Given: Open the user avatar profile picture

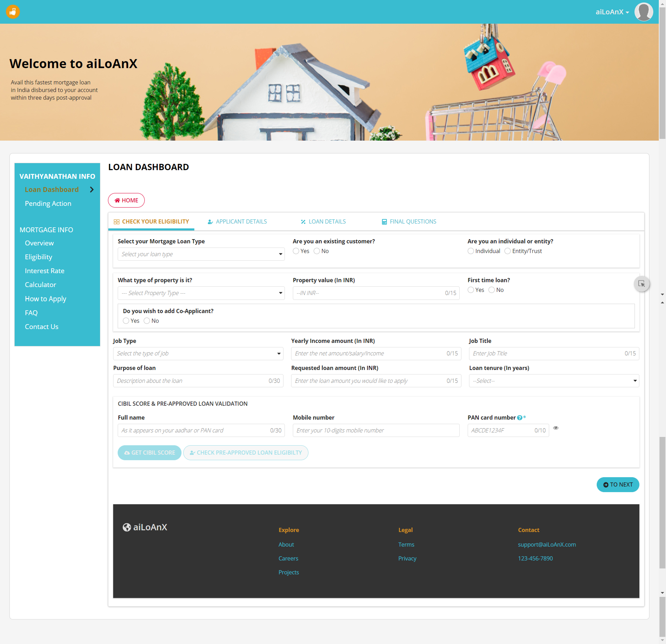Looking at the screenshot, I should tap(644, 12).
